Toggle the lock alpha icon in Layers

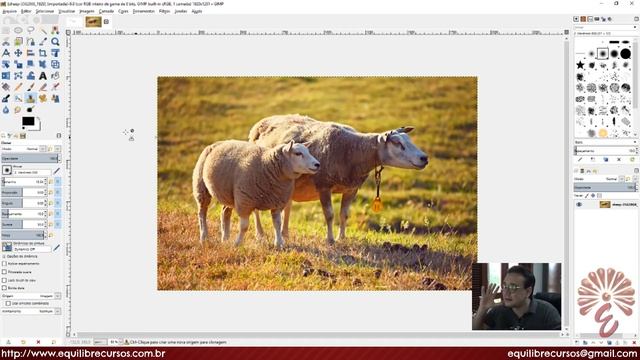599,196
